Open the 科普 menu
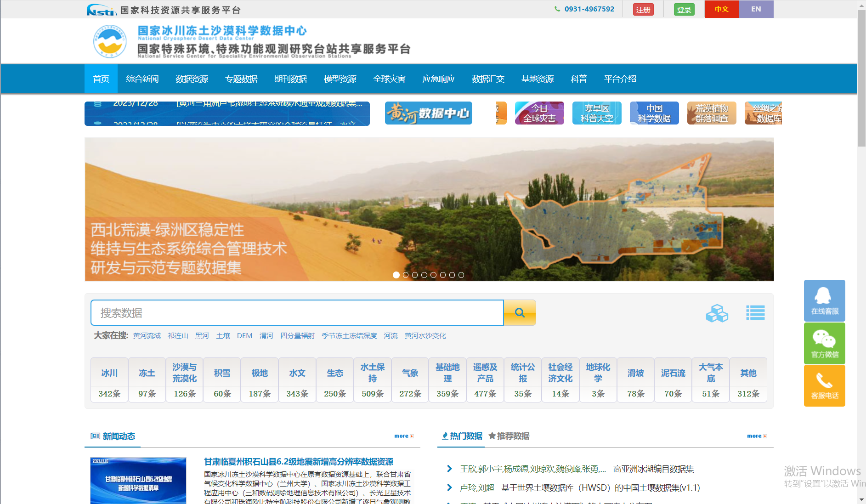The height and width of the screenshot is (504, 866). pos(579,79)
